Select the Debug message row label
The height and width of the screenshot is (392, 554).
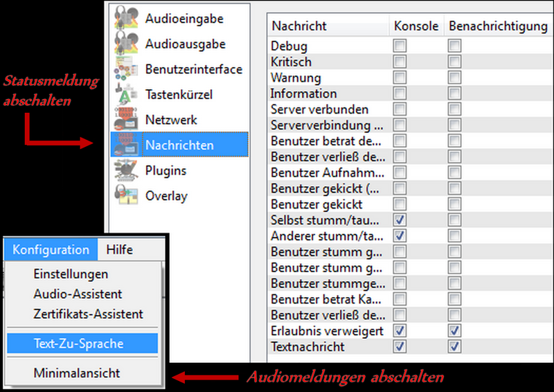pyautogui.click(x=289, y=46)
